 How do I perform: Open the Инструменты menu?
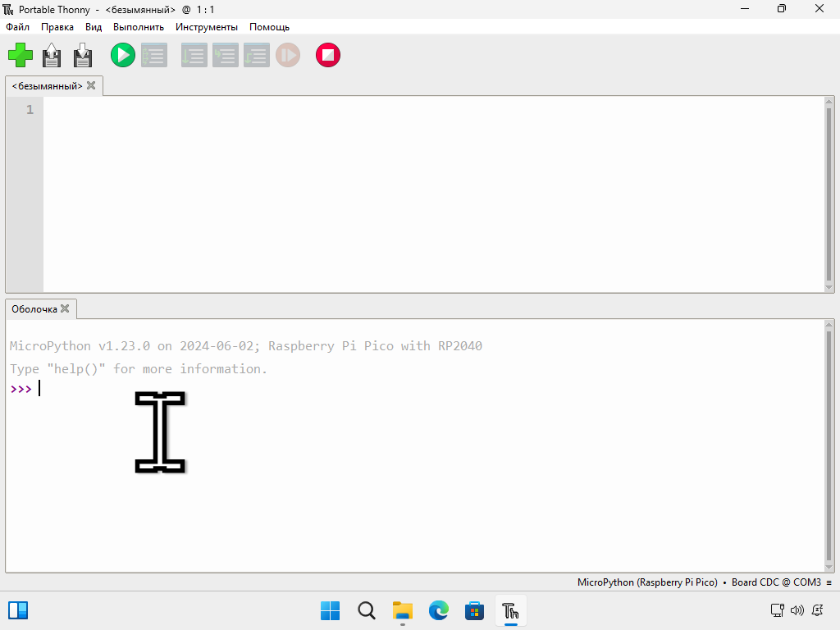(x=206, y=27)
